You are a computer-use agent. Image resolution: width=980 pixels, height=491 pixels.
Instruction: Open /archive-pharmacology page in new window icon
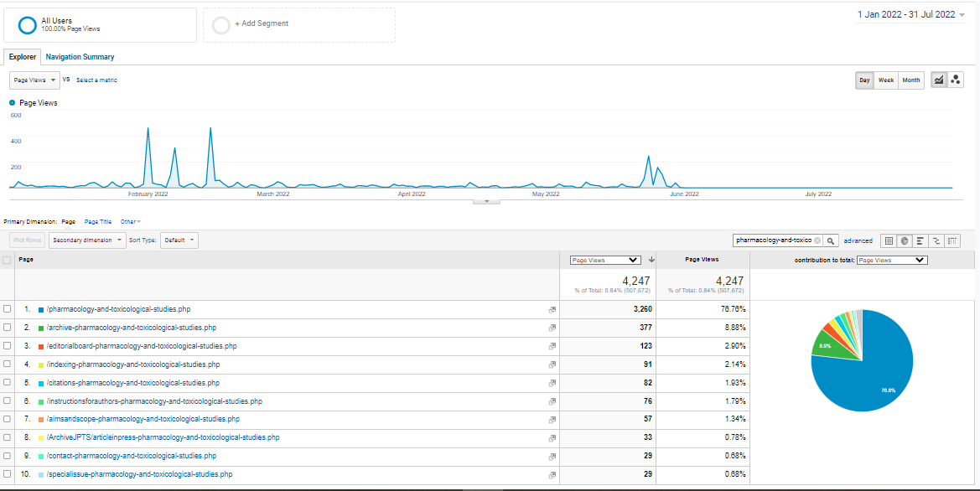tap(552, 328)
